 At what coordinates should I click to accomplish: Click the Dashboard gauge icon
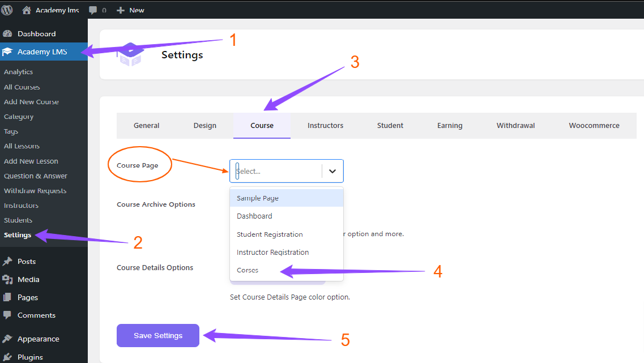7,33
